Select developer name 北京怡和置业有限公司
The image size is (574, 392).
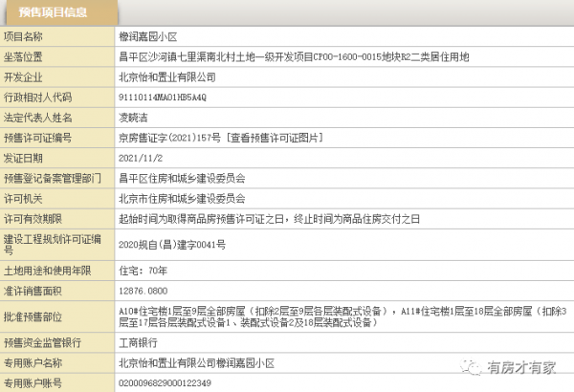pyautogui.click(x=166, y=76)
